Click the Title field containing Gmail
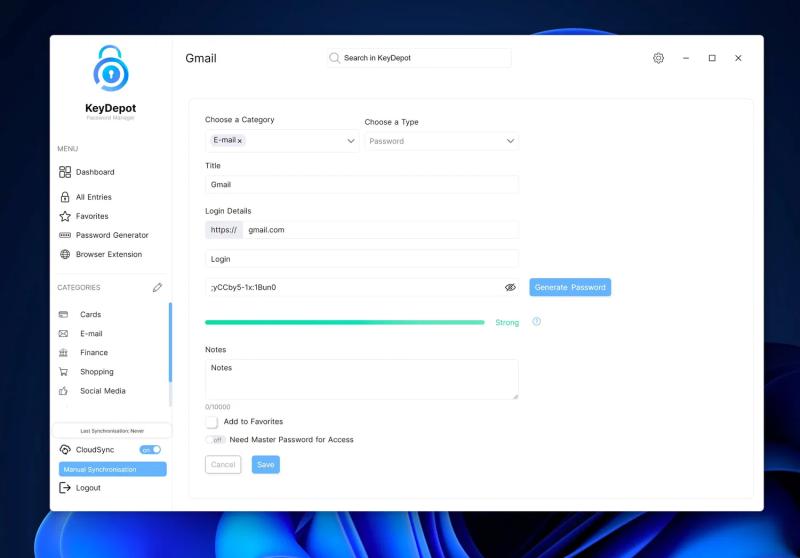 pyautogui.click(x=362, y=185)
